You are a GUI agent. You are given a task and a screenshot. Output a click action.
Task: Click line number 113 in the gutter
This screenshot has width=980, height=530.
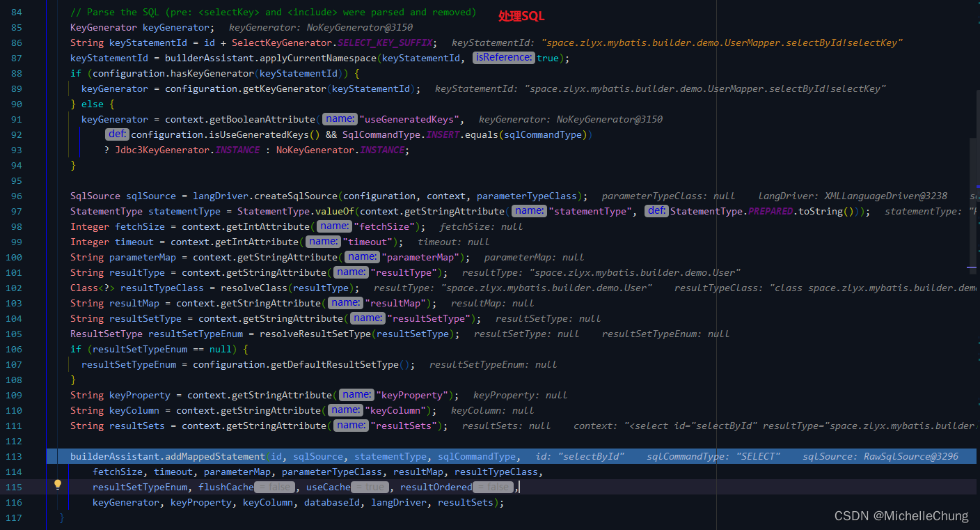click(14, 456)
